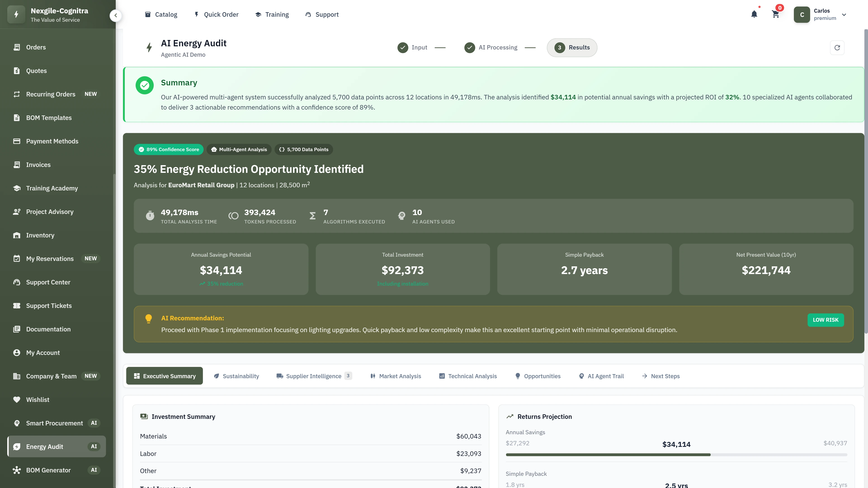Open the Training Academy section

pyautogui.click(x=52, y=188)
